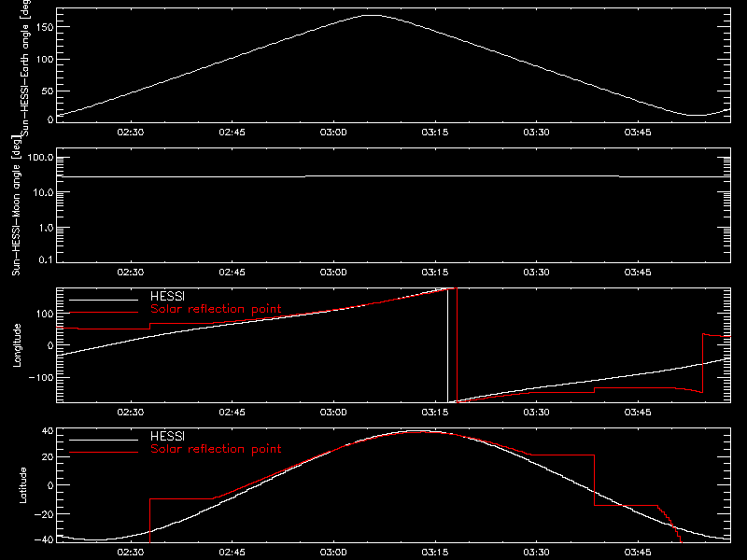This screenshot has height=560, width=747.
Task: Click the 'Latitude' y-axis title
Action: point(22,485)
